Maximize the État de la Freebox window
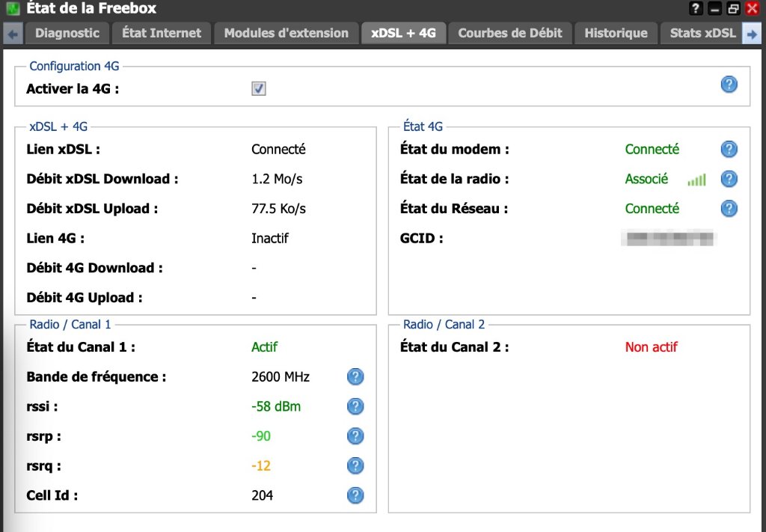This screenshot has width=766, height=532. (x=733, y=8)
